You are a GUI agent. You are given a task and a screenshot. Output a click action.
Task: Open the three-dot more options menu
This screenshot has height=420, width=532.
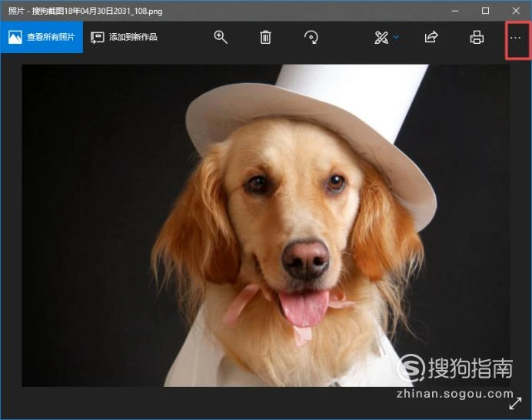tap(516, 38)
